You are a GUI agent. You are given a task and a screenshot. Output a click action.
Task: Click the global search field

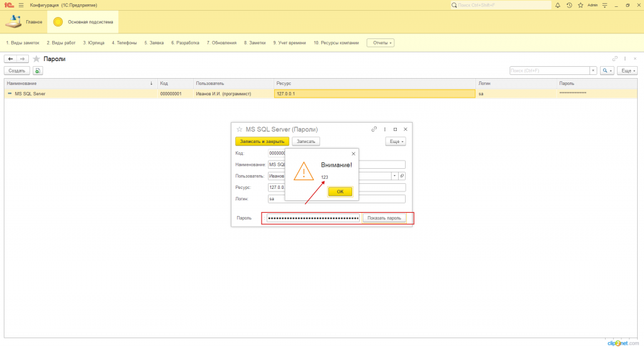tap(501, 5)
